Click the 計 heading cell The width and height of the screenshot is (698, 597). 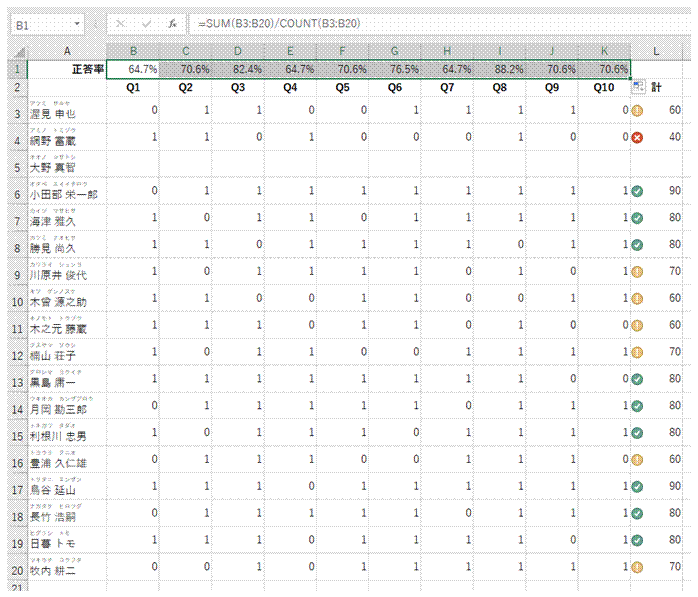[656, 88]
